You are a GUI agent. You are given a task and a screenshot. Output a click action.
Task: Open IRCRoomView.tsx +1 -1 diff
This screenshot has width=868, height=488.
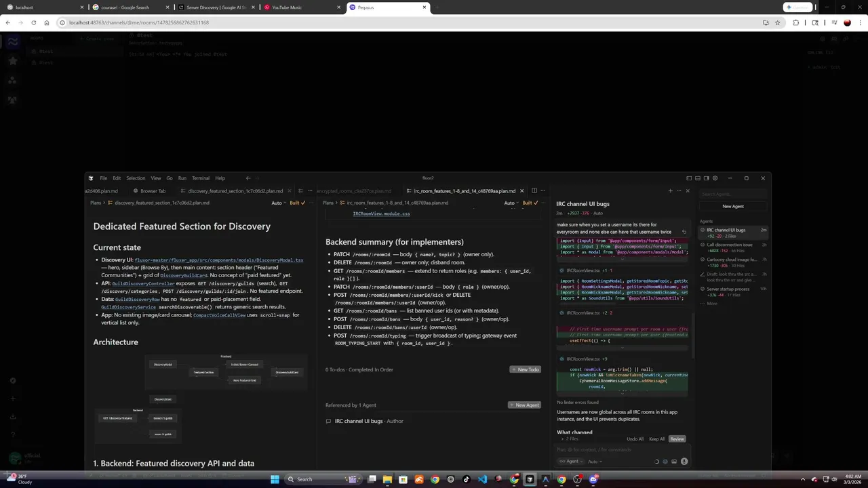[x=590, y=270]
